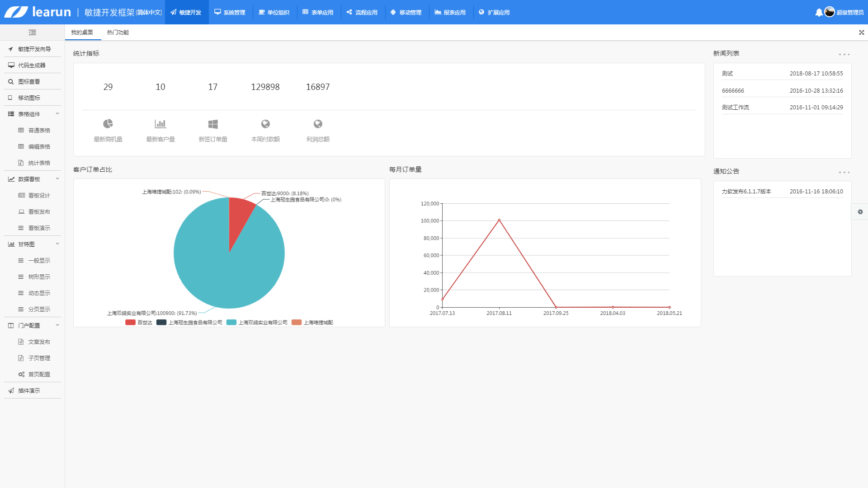The image size is (868, 488).
Task: Open 子页管理 portal item
Action: click(34, 358)
